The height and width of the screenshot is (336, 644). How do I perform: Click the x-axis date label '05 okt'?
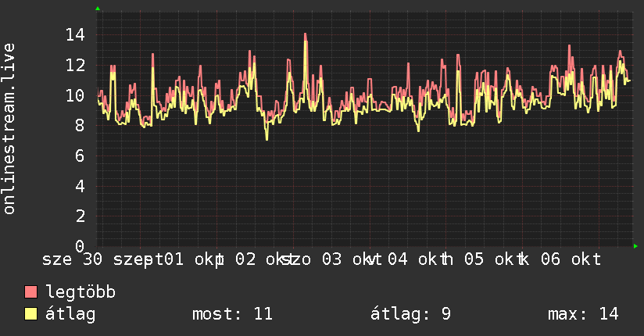495,259
